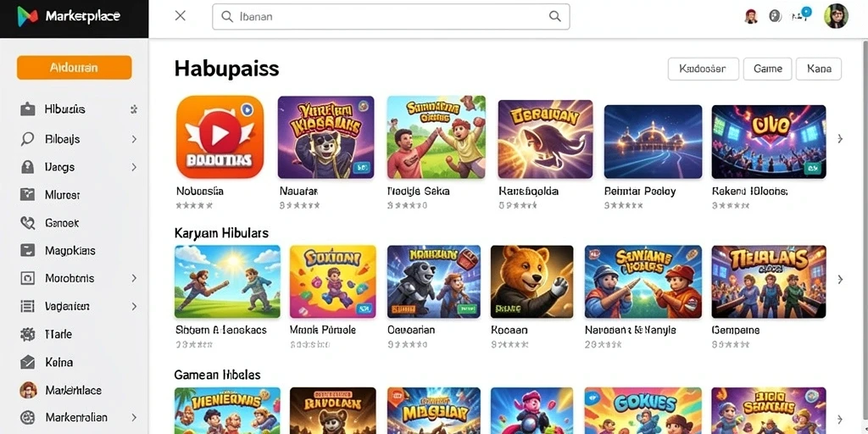The height and width of the screenshot is (434, 868).
Task: Click the Tlarle gear icon in sidebar
Action: click(x=27, y=334)
